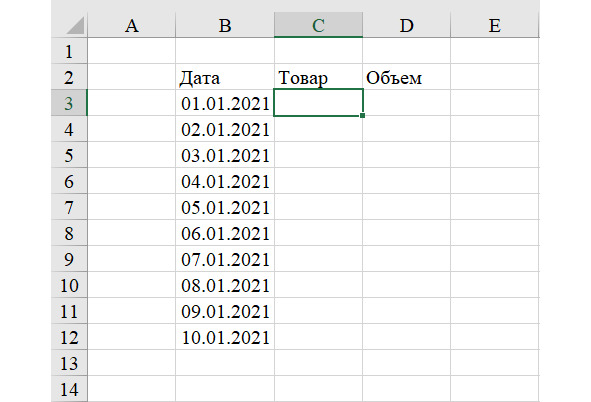Select column D header

tap(406, 25)
